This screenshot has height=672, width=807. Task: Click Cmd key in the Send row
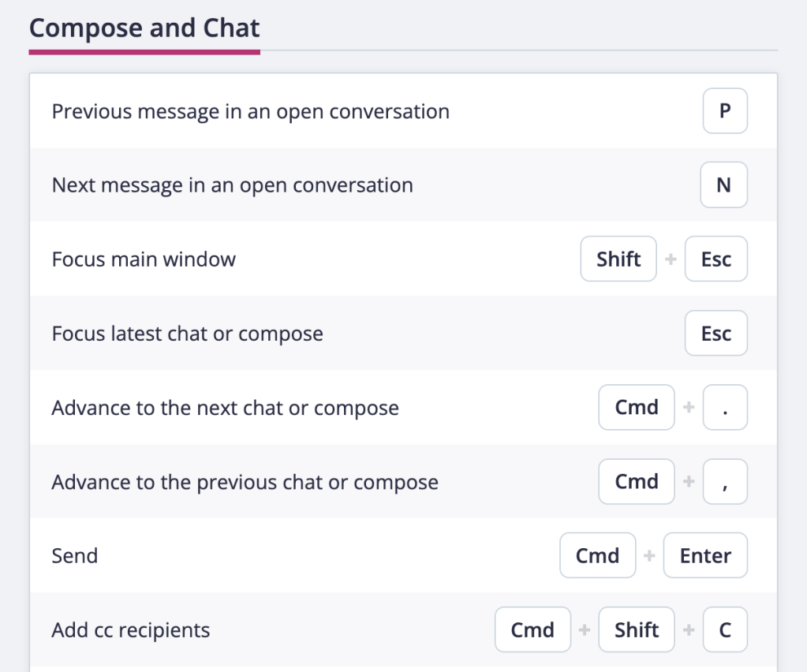[597, 556]
